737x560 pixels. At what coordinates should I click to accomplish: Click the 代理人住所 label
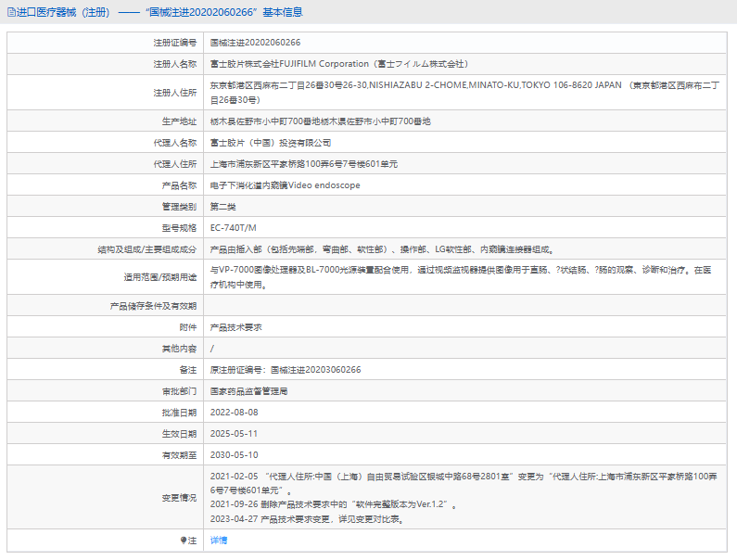click(175, 164)
